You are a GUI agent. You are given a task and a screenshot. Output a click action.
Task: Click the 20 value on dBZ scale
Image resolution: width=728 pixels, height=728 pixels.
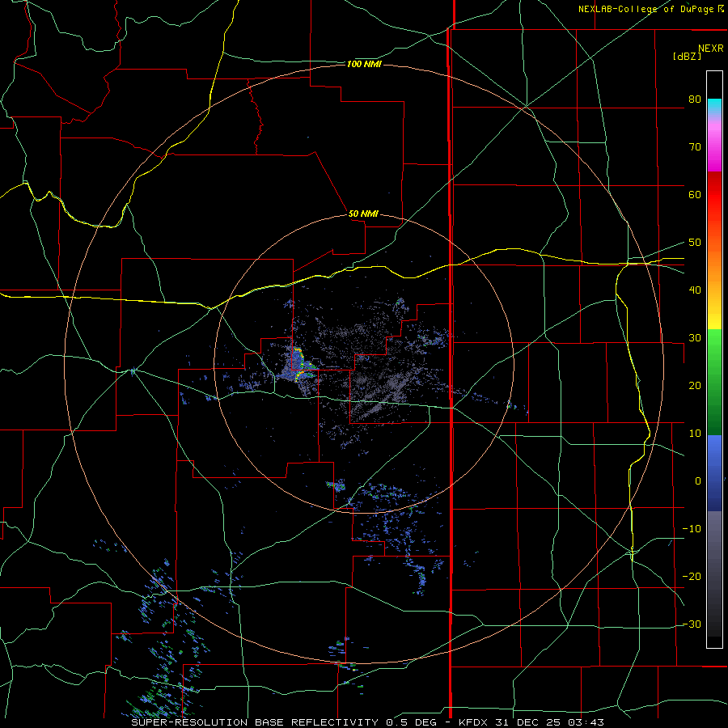point(695,386)
